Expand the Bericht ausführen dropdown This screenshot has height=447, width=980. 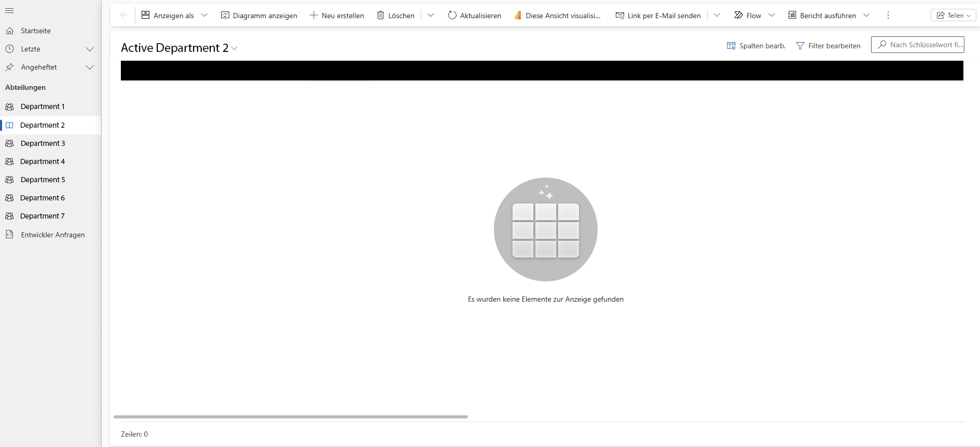(866, 16)
